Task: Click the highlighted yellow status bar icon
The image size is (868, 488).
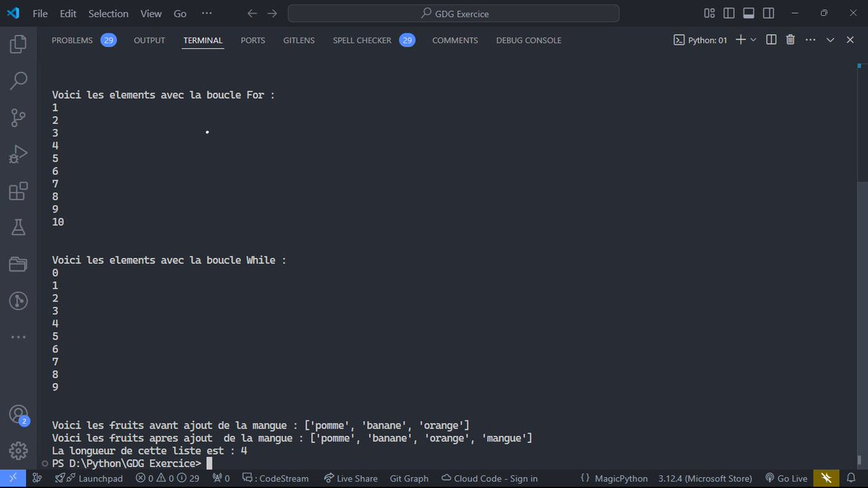Action: tap(826, 478)
